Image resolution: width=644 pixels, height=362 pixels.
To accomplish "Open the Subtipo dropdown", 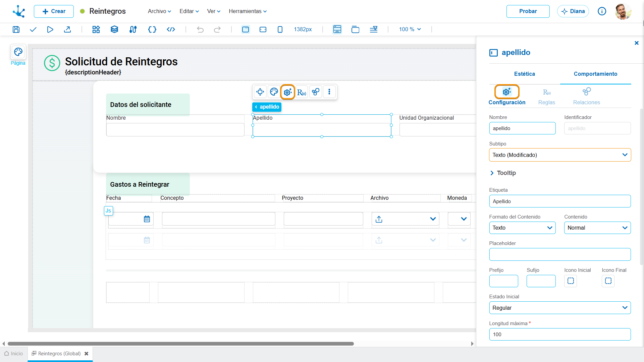I will click(x=560, y=155).
